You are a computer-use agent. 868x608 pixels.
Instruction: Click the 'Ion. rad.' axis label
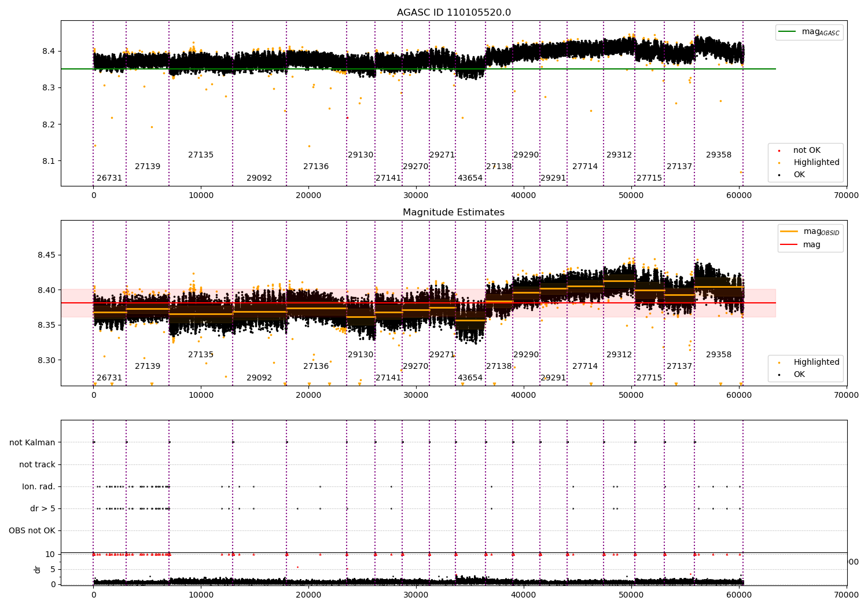coord(39,486)
